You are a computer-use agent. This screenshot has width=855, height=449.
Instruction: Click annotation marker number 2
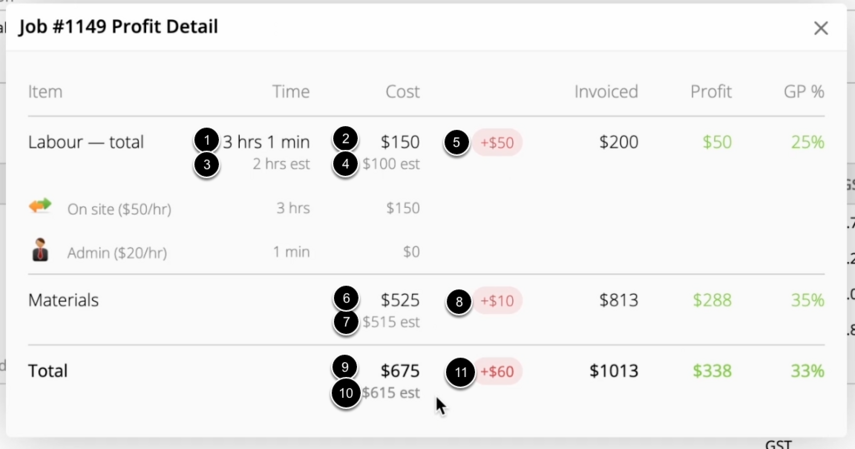[345, 139]
